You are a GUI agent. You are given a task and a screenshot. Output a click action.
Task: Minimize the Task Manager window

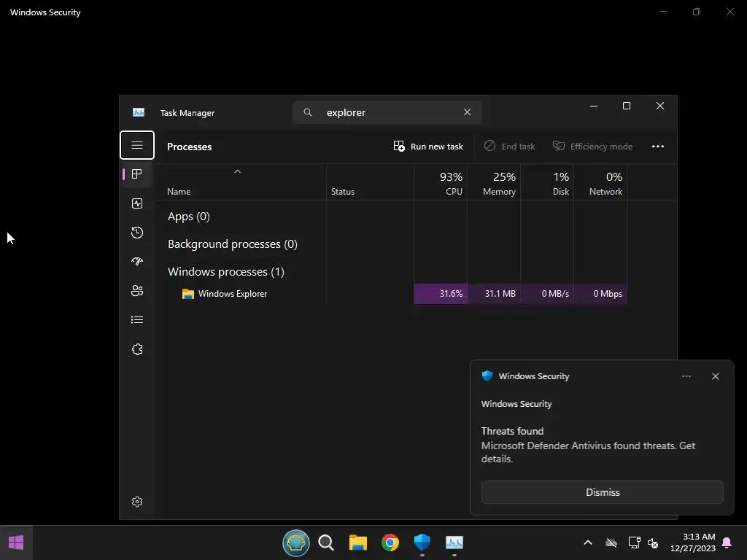[594, 106]
